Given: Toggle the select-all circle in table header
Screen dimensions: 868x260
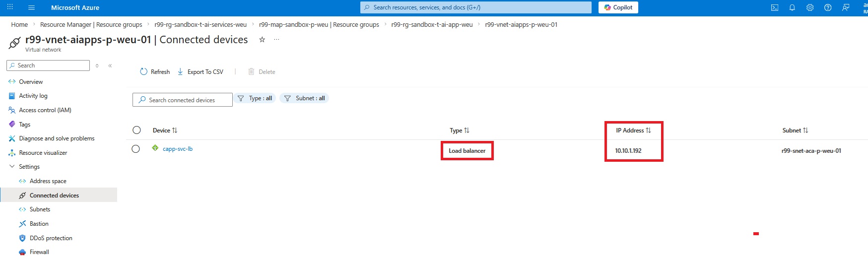Looking at the screenshot, I should pyautogui.click(x=136, y=130).
